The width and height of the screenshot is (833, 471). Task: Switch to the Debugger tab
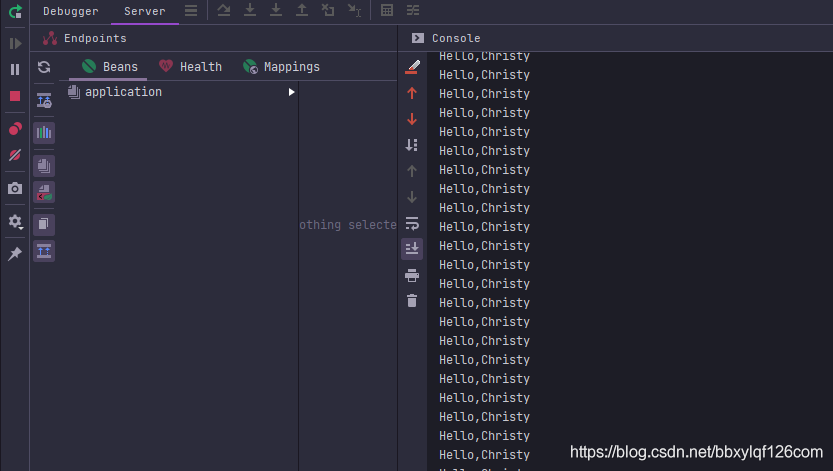coord(70,11)
